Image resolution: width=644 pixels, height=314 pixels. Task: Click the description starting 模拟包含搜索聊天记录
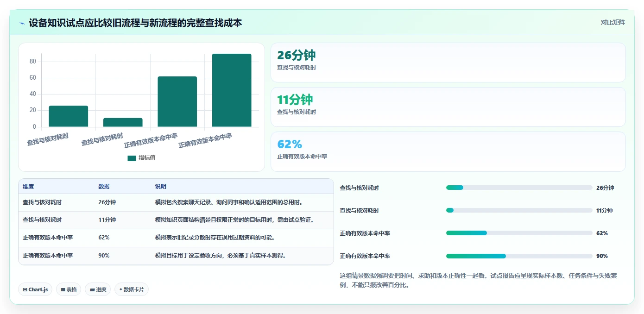pyautogui.click(x=229, y=202)
